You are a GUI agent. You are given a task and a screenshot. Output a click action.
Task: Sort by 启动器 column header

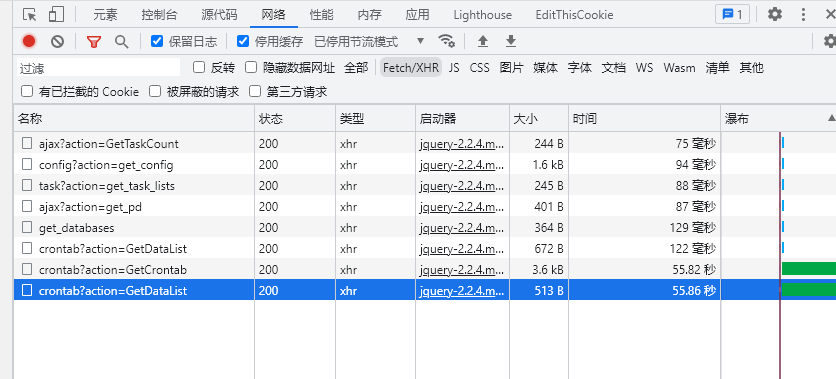(462, 118)
